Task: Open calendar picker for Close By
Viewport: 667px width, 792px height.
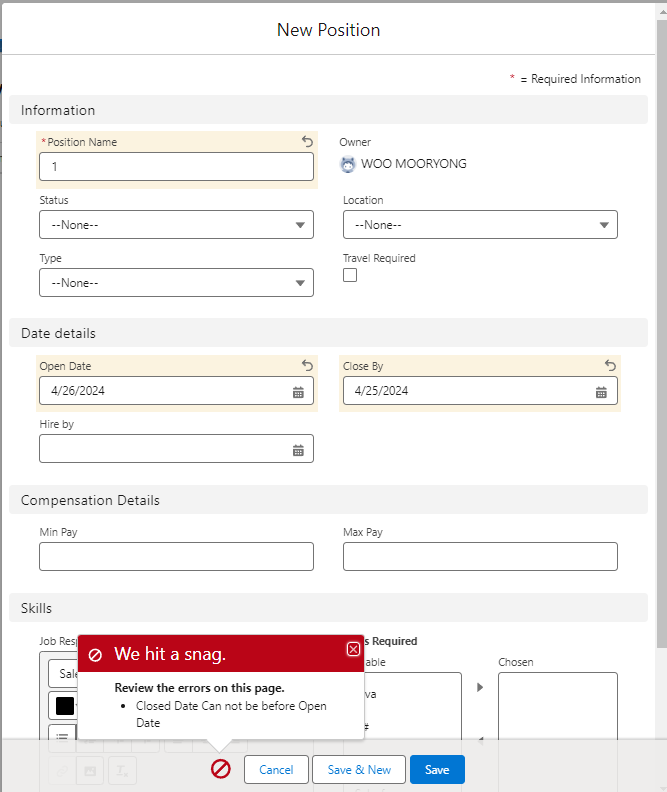Action: pos(601,392)
